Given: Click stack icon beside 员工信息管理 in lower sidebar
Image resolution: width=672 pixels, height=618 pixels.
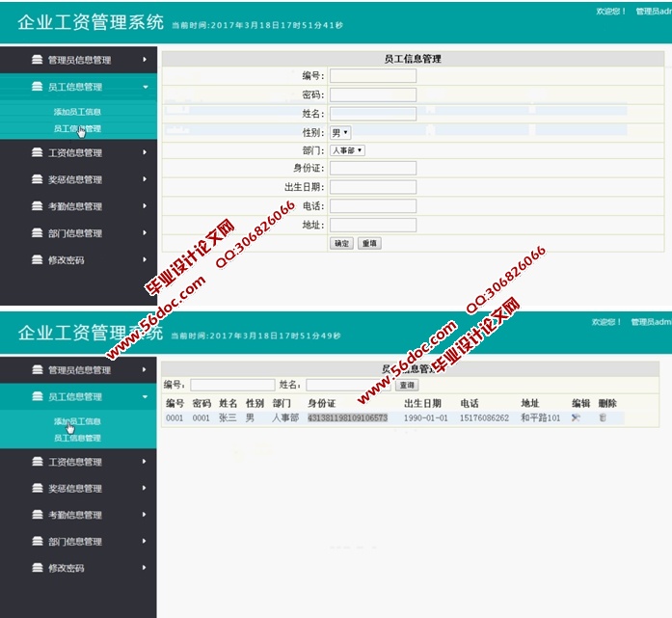Looking at the screenshot, I should (x=38, y=396).
